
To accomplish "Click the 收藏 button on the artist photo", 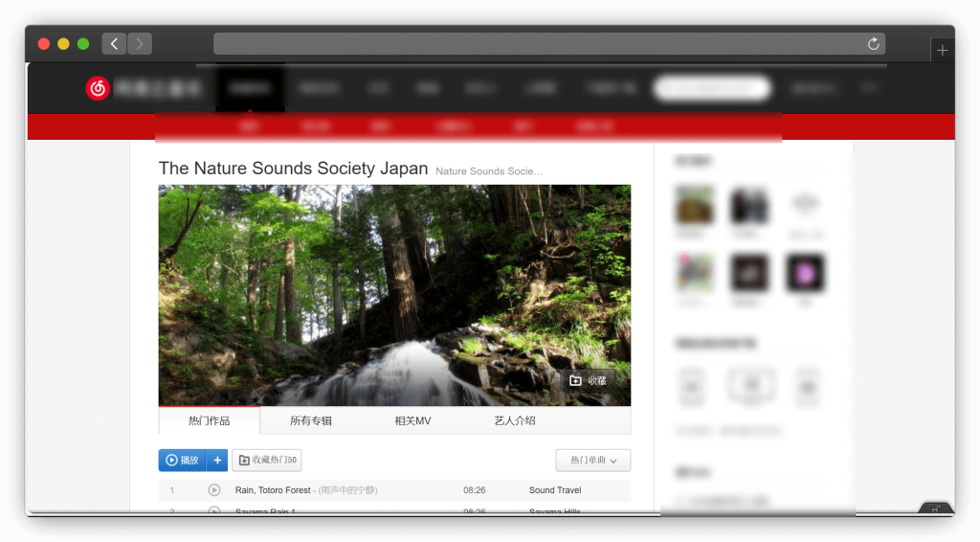I will pos(588,381).
